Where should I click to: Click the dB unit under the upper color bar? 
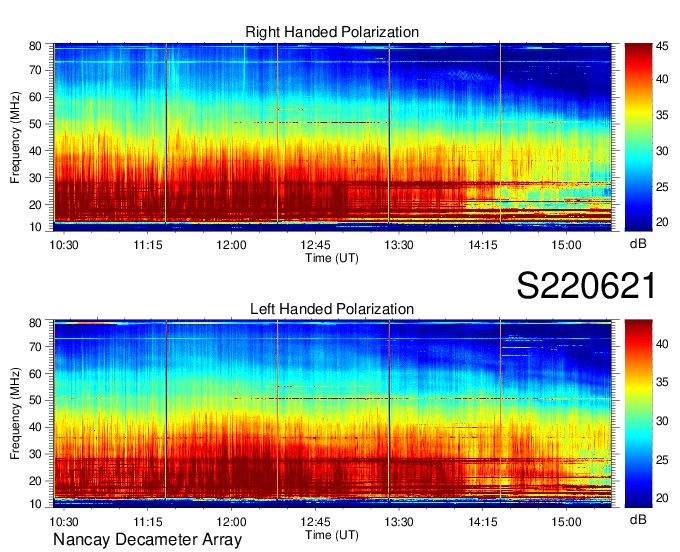point(638,244)
